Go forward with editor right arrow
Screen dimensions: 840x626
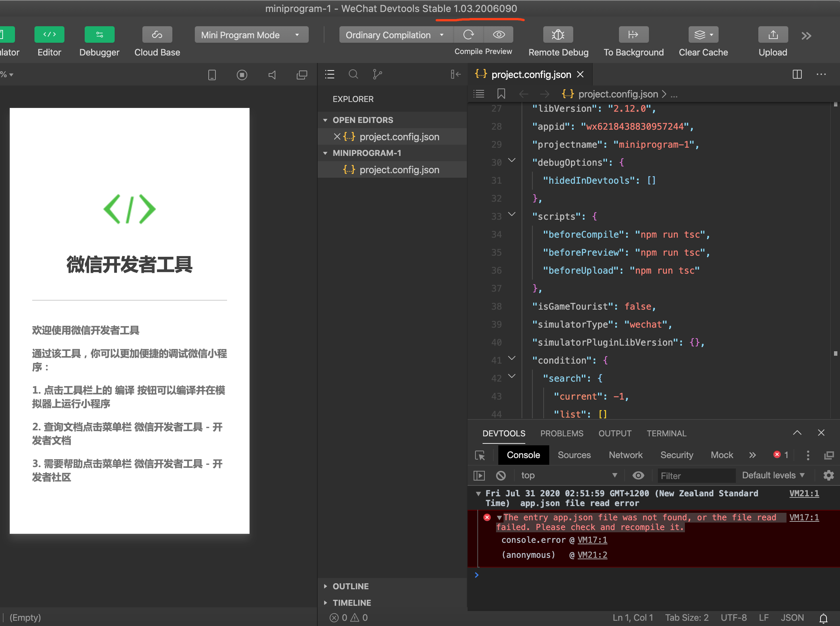(545, 94)
